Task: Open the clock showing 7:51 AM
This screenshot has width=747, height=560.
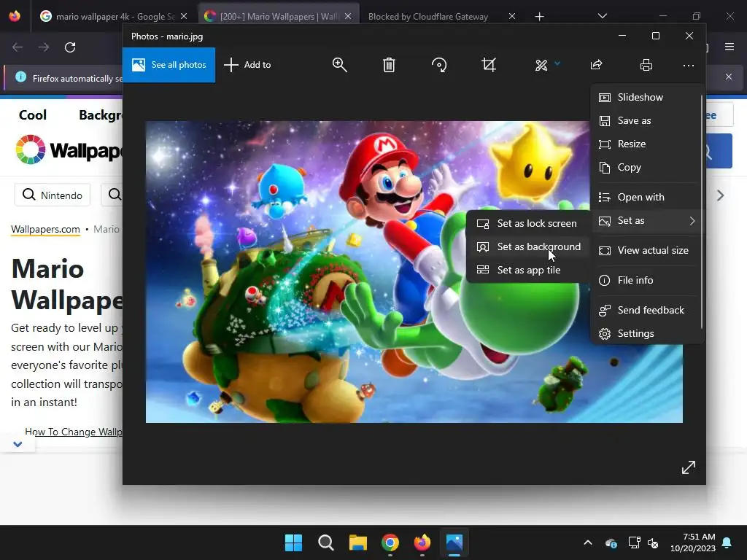Action: (693, 542)
